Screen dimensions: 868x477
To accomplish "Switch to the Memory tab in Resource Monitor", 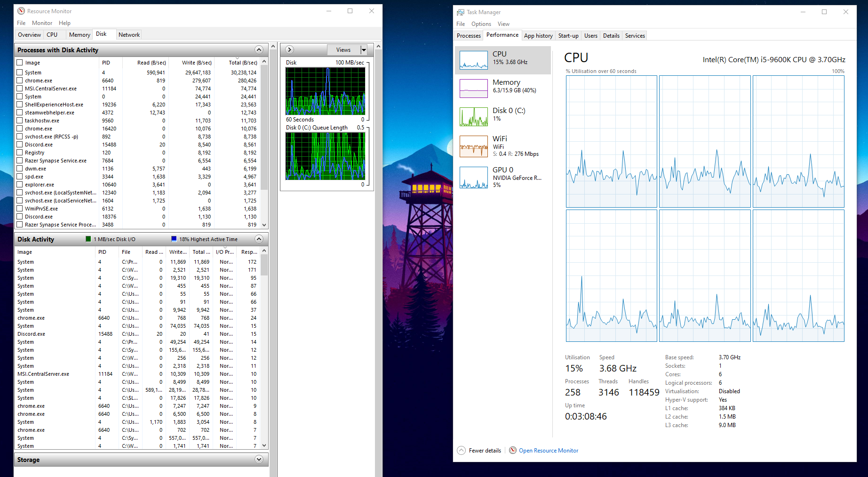I will pyautogui.click(x=80, y=35).
